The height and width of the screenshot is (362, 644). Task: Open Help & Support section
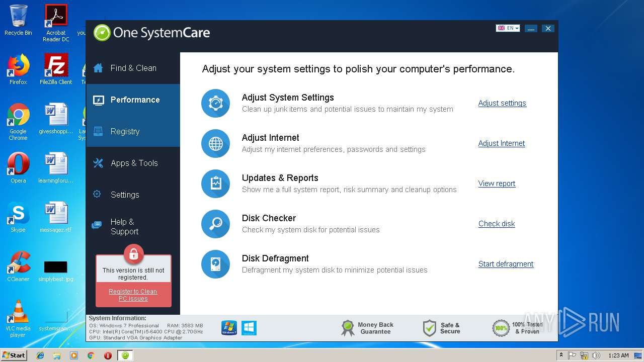(133, 226)
